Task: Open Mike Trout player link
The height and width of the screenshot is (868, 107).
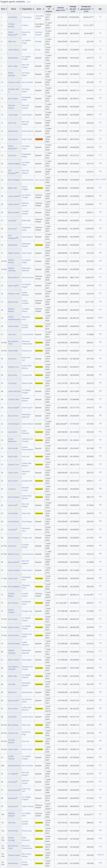Action: [x=12, y=41]
